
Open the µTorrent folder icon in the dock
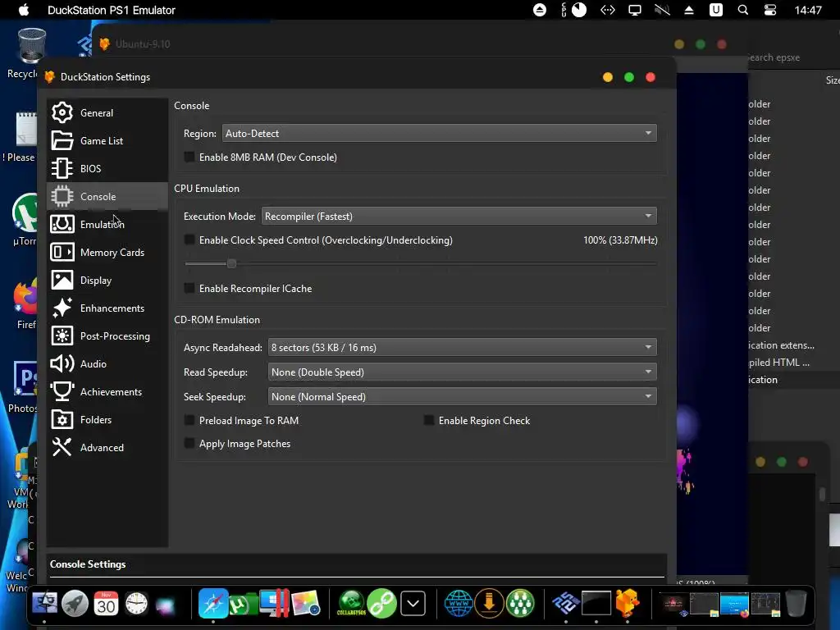[243, 605]
